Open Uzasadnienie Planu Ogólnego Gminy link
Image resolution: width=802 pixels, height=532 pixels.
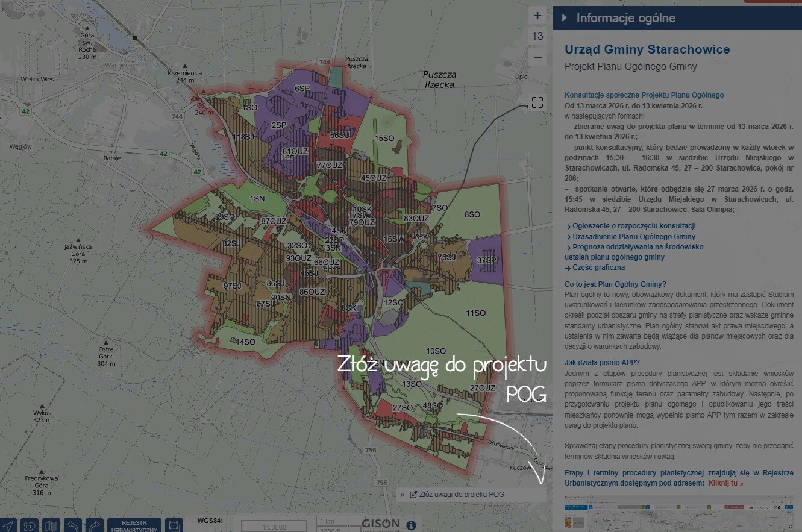click(x=630, y=237)
